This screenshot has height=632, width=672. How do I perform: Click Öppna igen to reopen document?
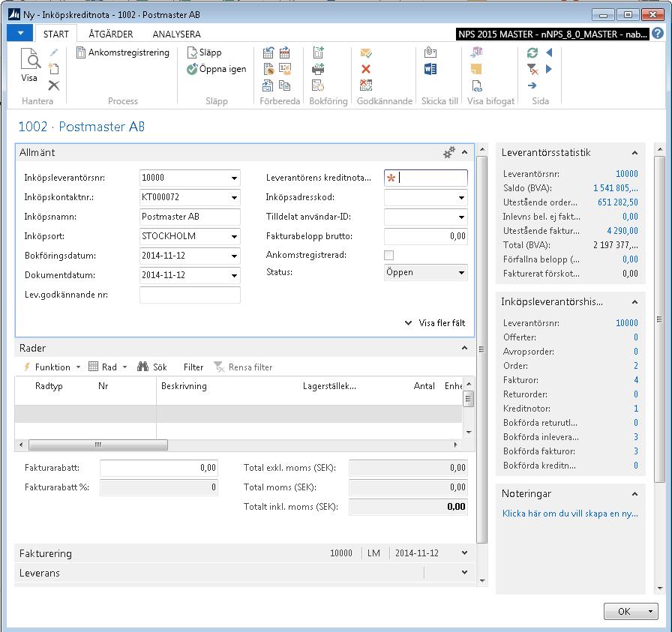[217, 69]
